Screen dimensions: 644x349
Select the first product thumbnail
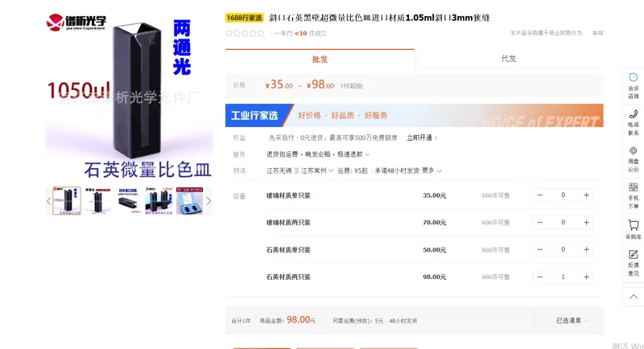pyautogui.click(x=67, y=200)
